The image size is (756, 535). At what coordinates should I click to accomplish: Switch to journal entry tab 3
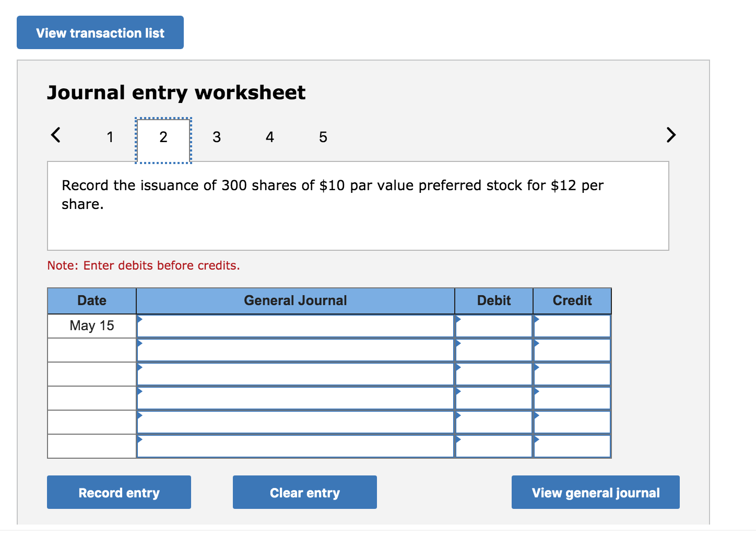pos(217,137)
